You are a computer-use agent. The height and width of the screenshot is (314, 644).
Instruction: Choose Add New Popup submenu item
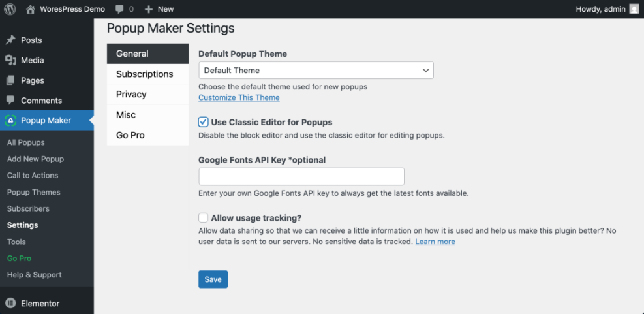click(x=35, y=159)
